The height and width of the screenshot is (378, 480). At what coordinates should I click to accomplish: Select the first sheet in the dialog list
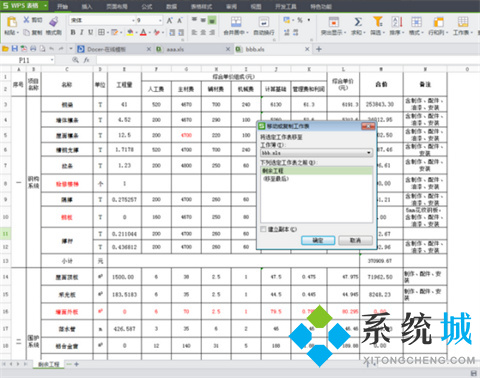pyautogui.click(x=316, y=171)
